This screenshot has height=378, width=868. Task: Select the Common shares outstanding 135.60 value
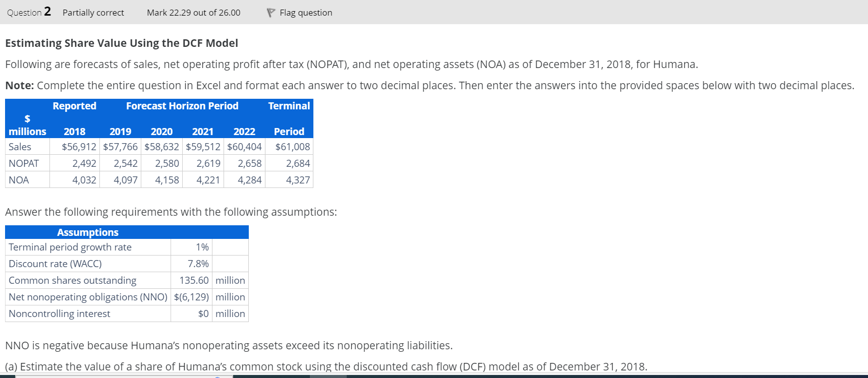tap(195, 280)
